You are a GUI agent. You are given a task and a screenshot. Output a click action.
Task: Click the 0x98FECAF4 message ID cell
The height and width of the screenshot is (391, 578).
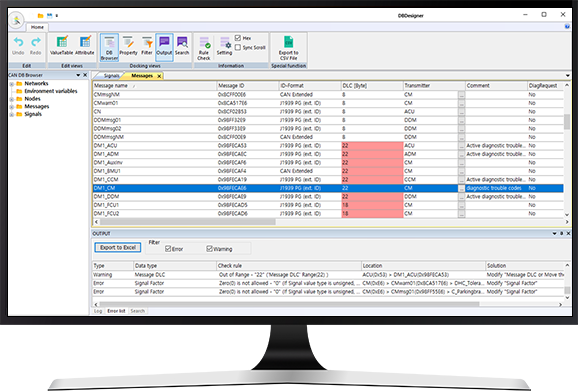pos(248,171)
